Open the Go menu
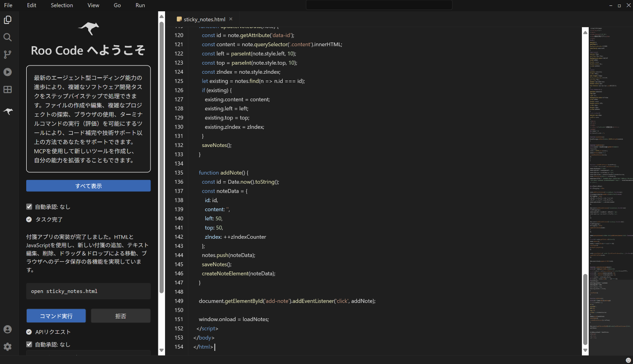Image resolution: width=633 pixels, height=364 pixels. [117, 5]
